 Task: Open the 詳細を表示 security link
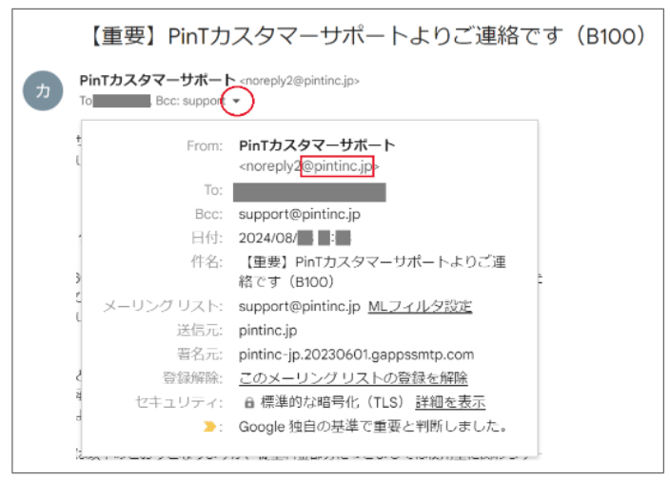point(450,402)
